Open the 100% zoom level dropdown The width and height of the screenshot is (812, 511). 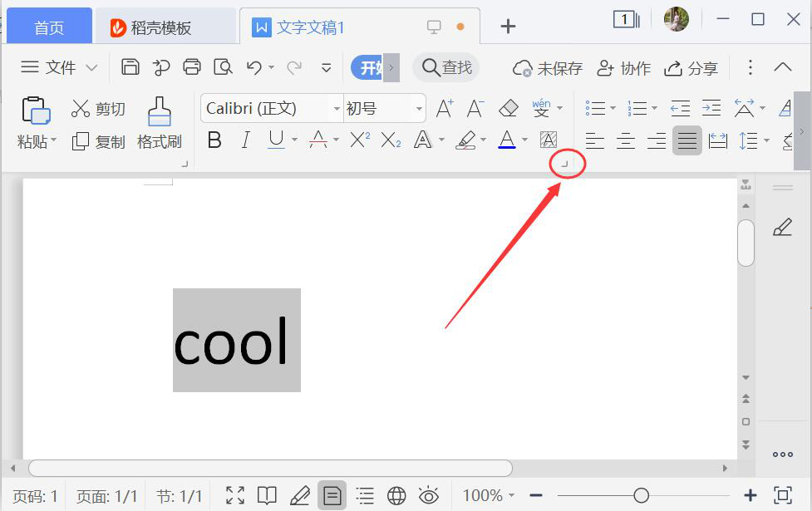click(488, 496)
